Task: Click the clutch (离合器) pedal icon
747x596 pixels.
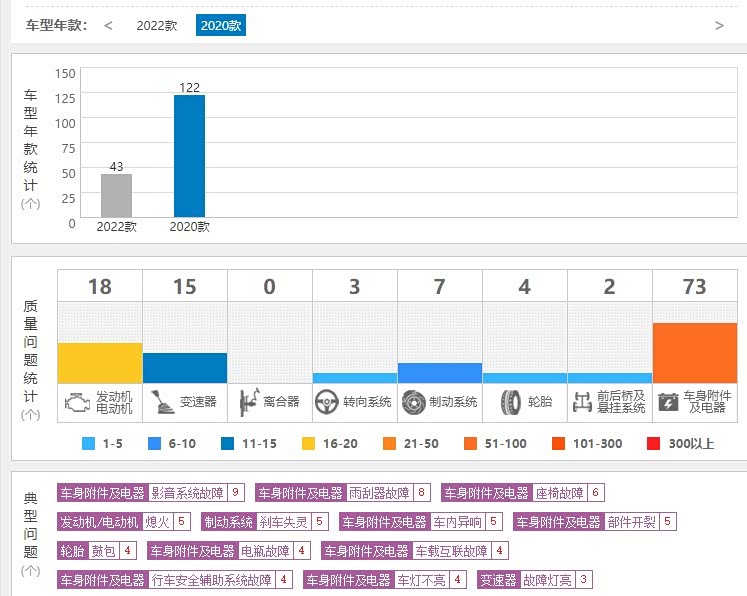Action: coord(245,403)
